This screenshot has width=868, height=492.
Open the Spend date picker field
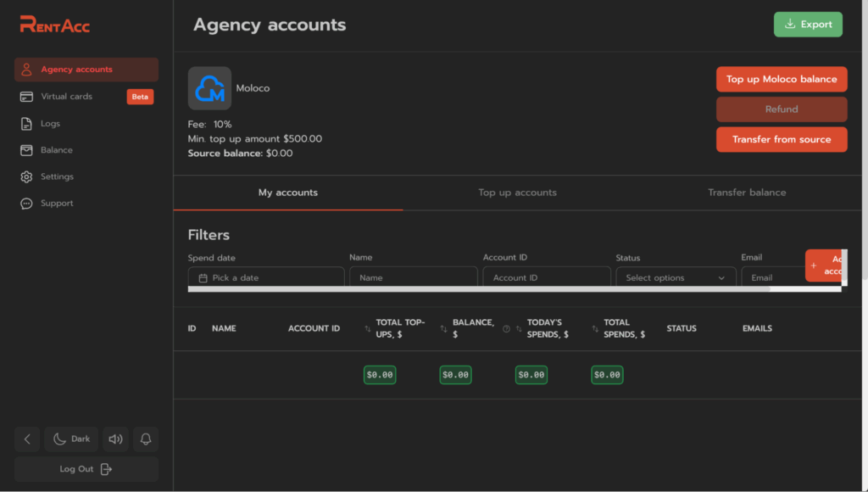[266, 277]
